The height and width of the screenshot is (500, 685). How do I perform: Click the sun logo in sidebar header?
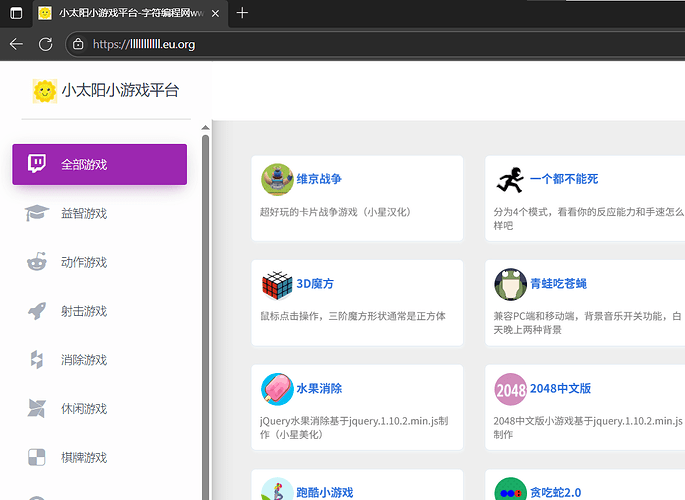coord(45,91)
